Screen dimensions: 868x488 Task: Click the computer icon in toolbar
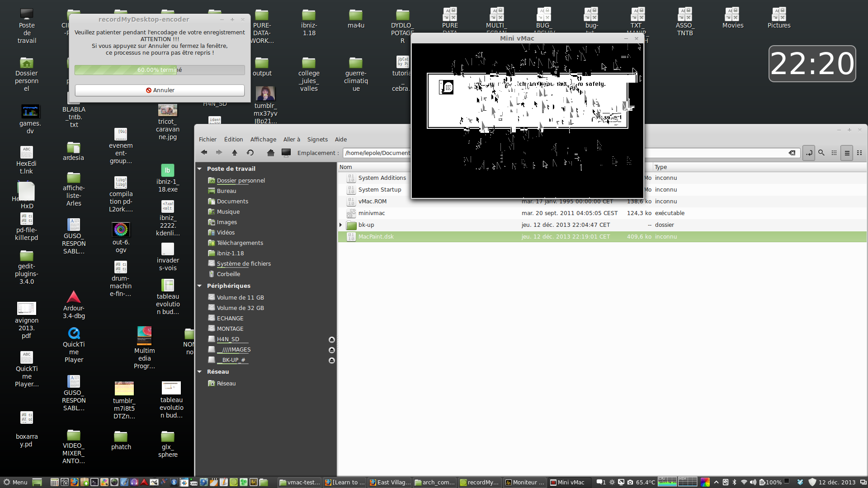tap(286, 153)
